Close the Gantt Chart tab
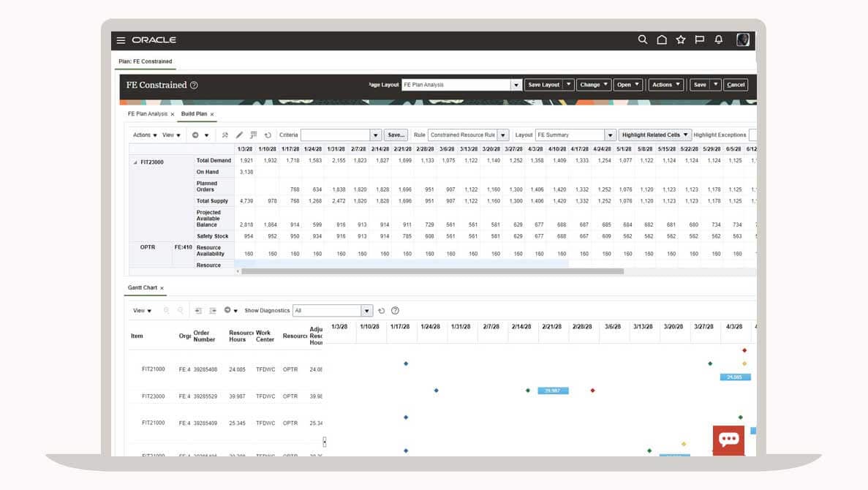 [x=162, y=289]
